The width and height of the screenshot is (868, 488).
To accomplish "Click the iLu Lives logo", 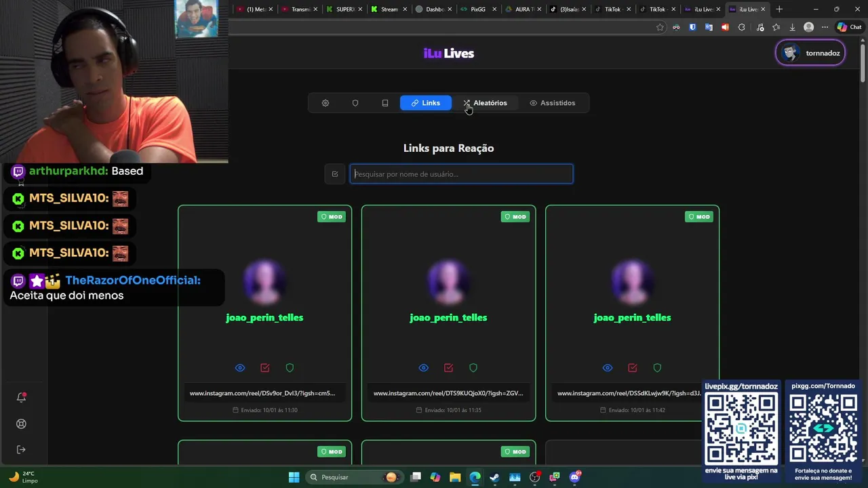I will click(449, 54).
